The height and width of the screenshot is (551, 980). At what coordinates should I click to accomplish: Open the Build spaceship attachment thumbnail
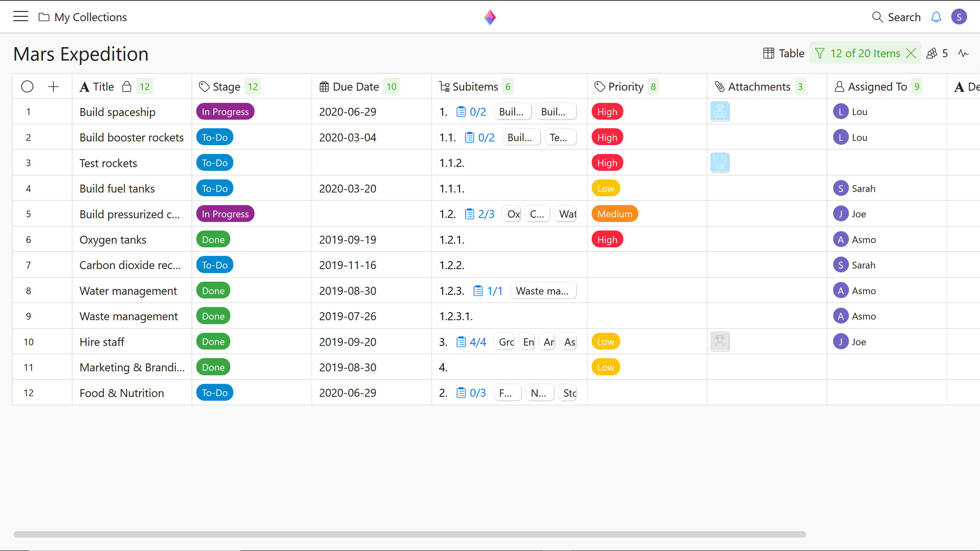[x=719, y=112]
